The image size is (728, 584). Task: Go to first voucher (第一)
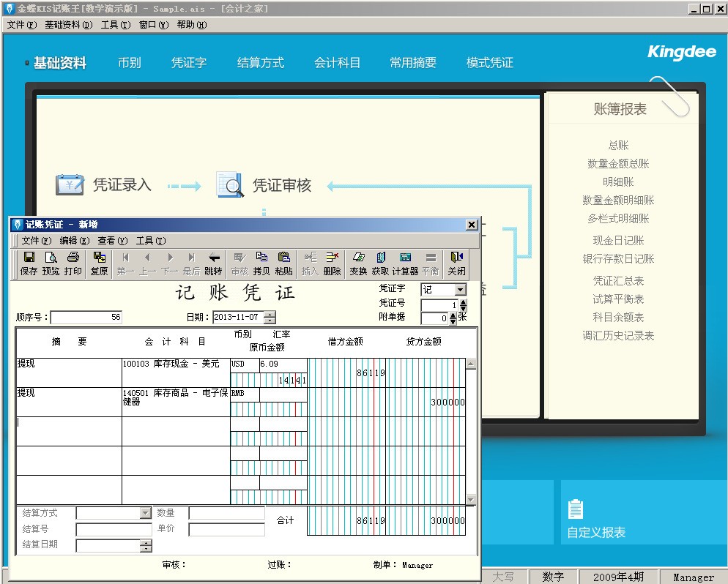point(125,263)
